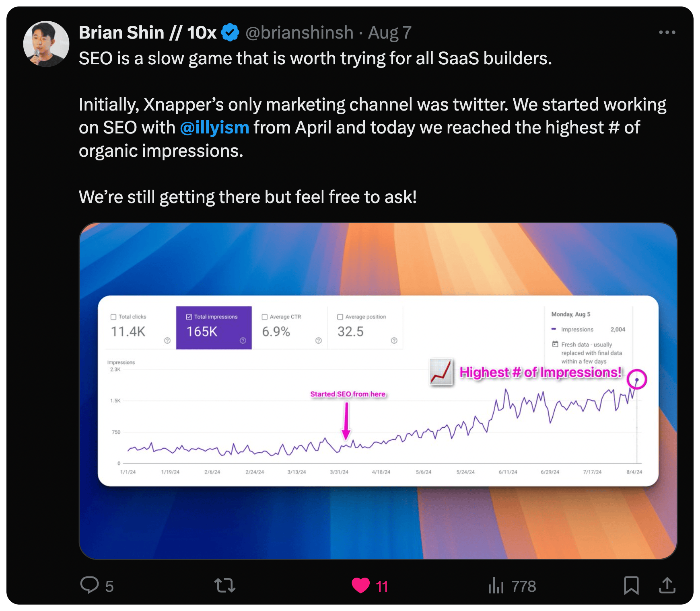
Task: Click the chart-increasing emoji in the screenshot
Action: (441, 371)
